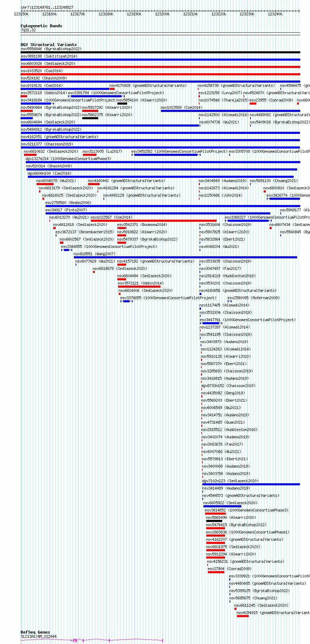Select the esv3891198 (Suktitipat2014) variant label
Image resolution: width=310 pixels, height=644 pixels.
pyautogui.click(x=49, y=56)
